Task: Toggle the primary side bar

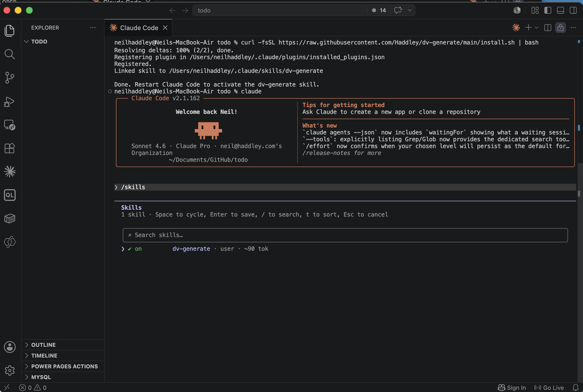Action: coord(548,10)
